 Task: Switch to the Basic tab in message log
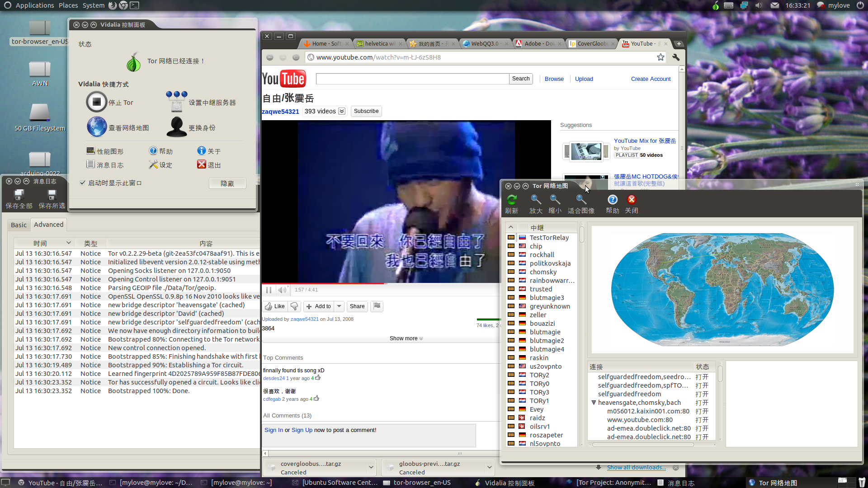pyautogui.click(x=19, y=225)
